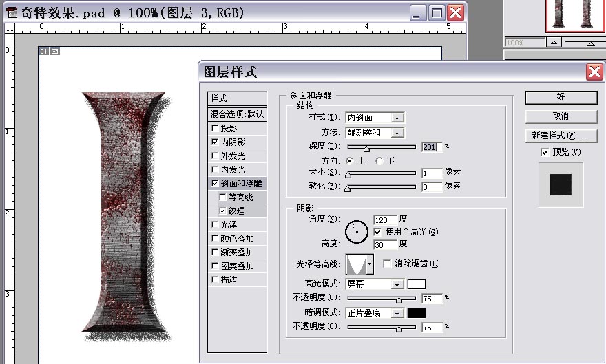Enable the 光泽 satin checkbox
Screen dimensions: 606x364
coord(215,224)
